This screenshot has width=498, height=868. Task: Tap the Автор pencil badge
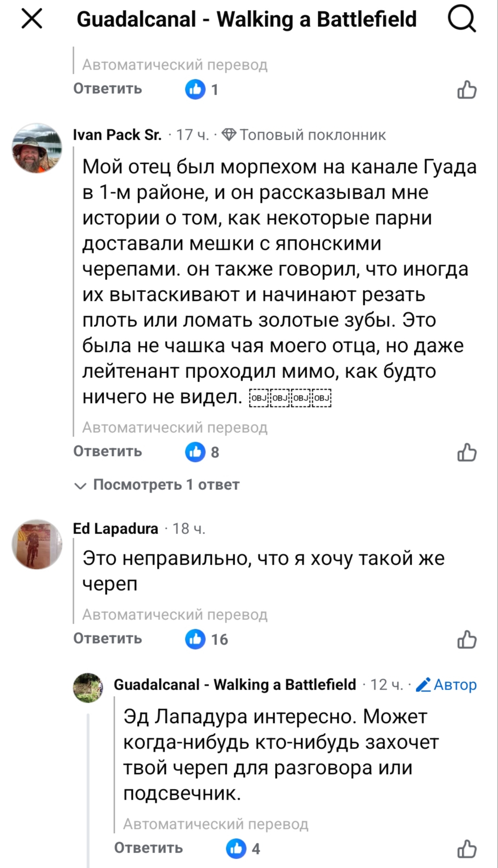click(446, 685)
